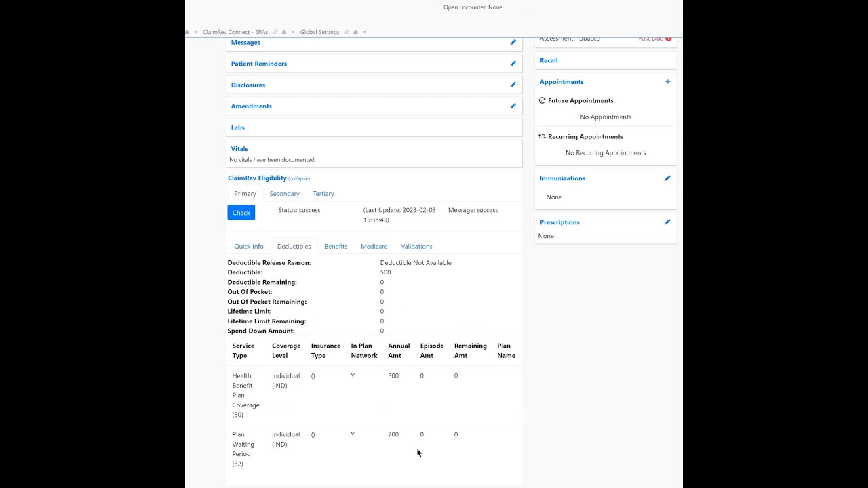Expand the Patient Reminders section
This screenshot has height=488, width=868.
[259, 64]
